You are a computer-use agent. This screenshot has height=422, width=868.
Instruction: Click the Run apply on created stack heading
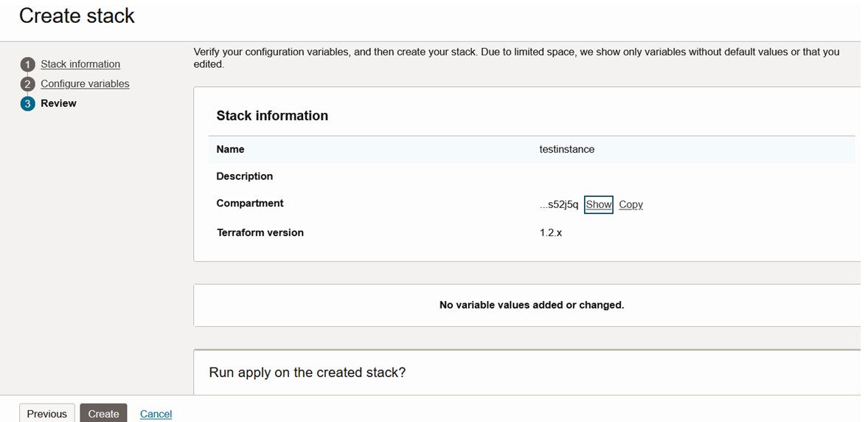tap(308, 372)
